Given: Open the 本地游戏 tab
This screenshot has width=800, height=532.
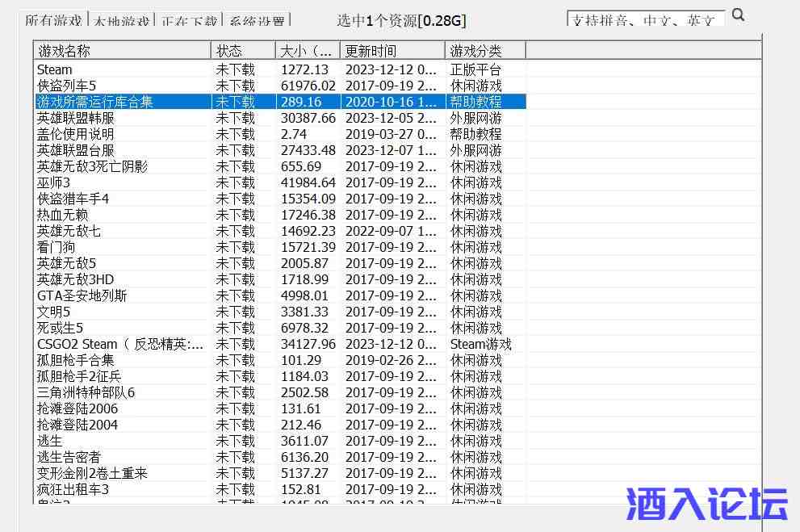Looking at the screenshot, I should pos(121,20).
